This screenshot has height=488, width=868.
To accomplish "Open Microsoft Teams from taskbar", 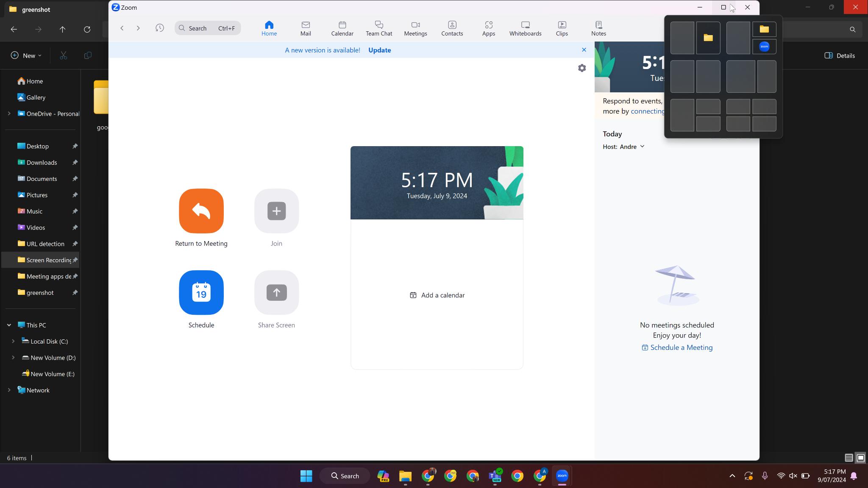I will (x=495, y=476).
